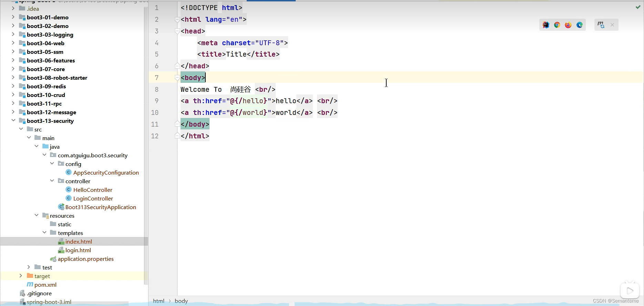The height and width of the screenshot is (306, 644).
Task: Click the project panel vertical scrollbar
Action: coord(146,145)
